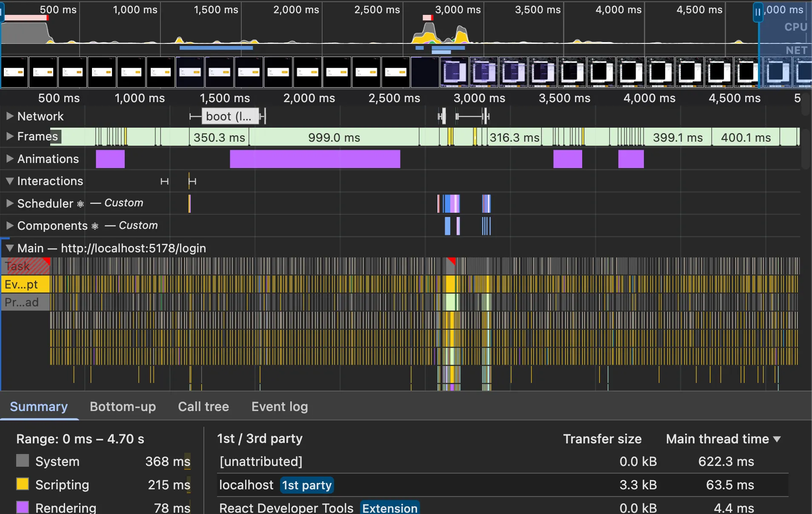
Task: Expand the Components custom track
Action: [10, 226]
